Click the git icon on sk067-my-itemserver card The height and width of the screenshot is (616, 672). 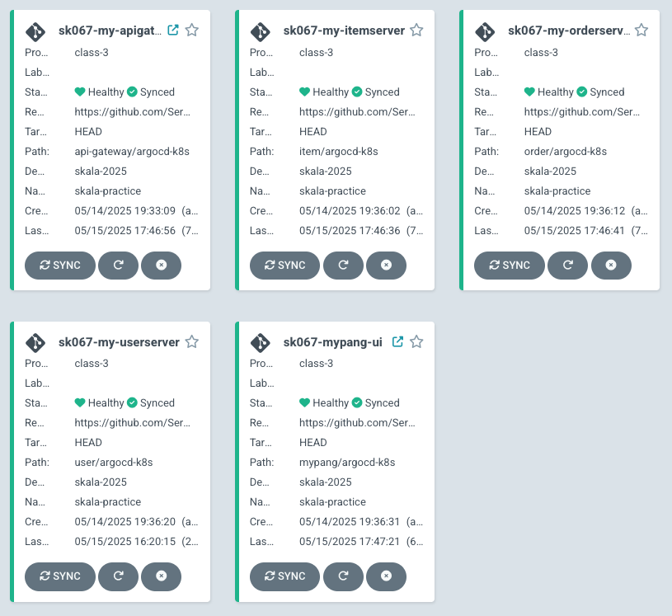tap(260, 31)
